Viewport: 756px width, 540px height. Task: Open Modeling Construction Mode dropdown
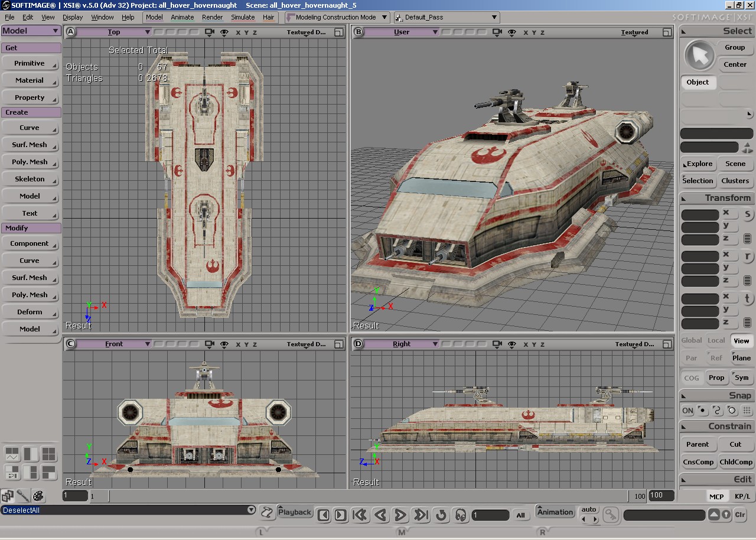[x=337, y=17]
